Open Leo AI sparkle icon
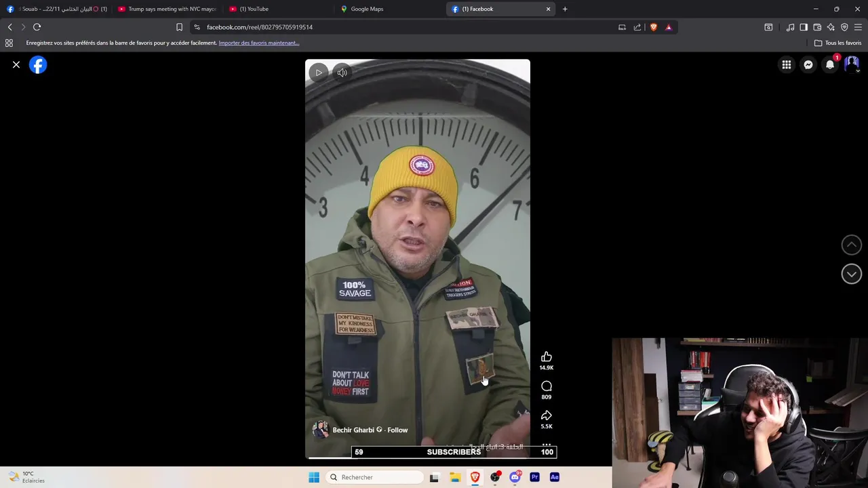The height and width of the screenshot is (488, 868). 831,27
